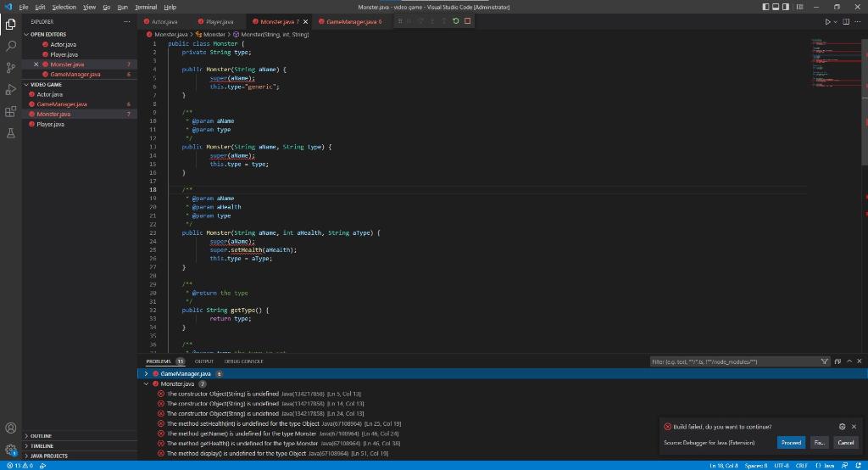The width and height of the screenshot is (868, 470).
Task: Change CRLF end of line sequence
Action: pyautogui.click(x=802, y=466)
